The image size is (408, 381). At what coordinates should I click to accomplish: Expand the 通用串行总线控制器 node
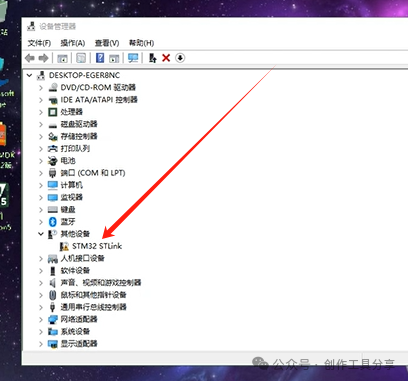point(41,307)
